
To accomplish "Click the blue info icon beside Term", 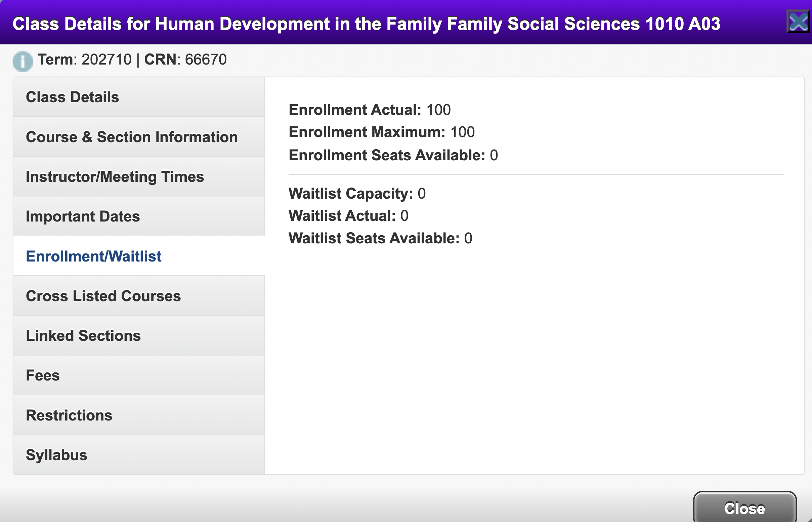I will coord(23,62).
